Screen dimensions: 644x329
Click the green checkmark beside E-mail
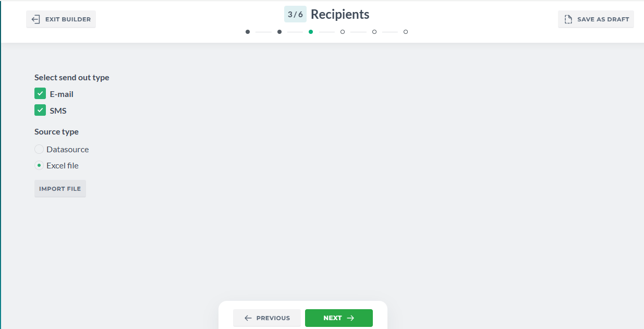(x=40, y=94)
